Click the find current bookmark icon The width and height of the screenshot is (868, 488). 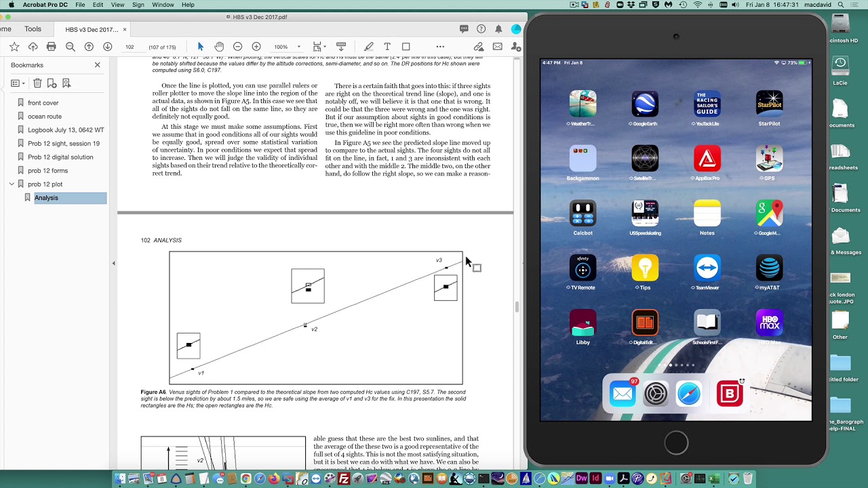(x=66, y=83)
